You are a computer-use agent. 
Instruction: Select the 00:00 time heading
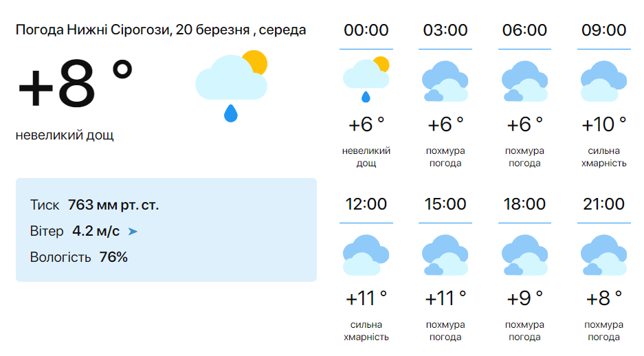[366, 30]
